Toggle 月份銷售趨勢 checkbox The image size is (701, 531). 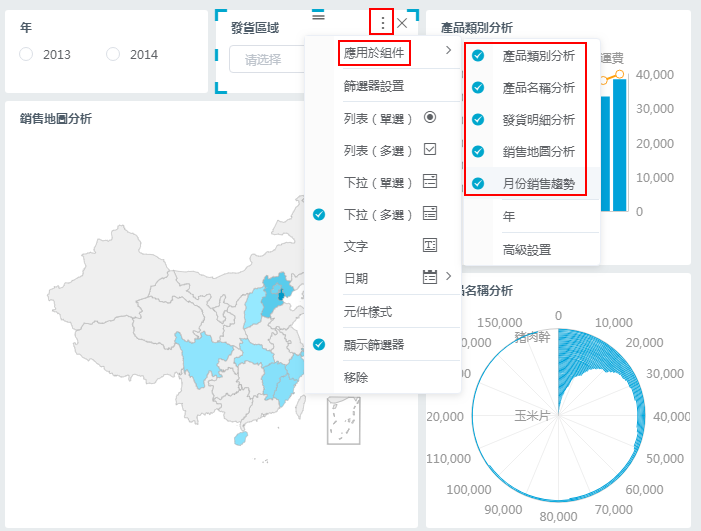pyautogui.click(x=478, y=184)
